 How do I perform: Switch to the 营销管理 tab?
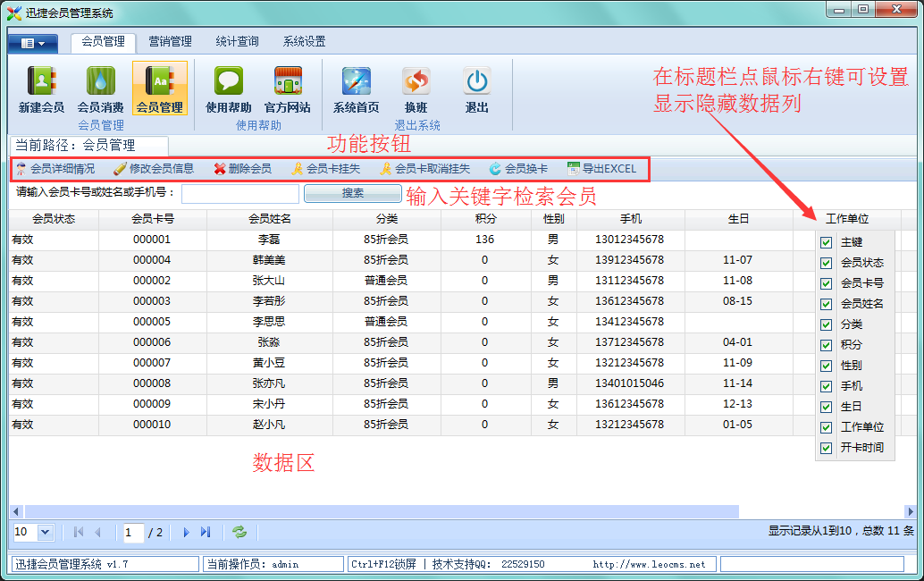pyautogui.click(x=170, y=41)
